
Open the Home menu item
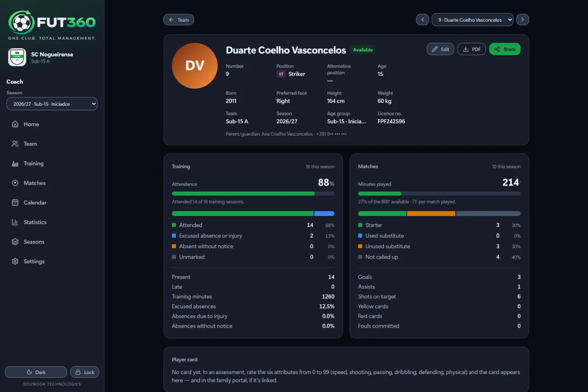(x=52, y=124)
